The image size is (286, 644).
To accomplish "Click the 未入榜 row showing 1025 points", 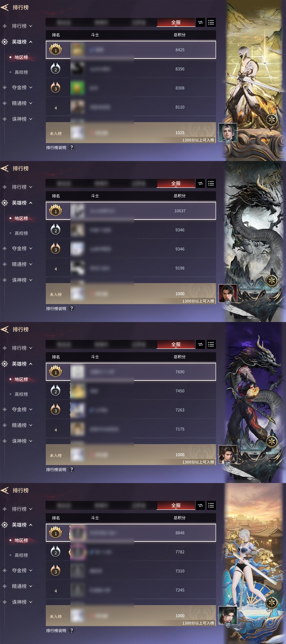I will (131, 133).
